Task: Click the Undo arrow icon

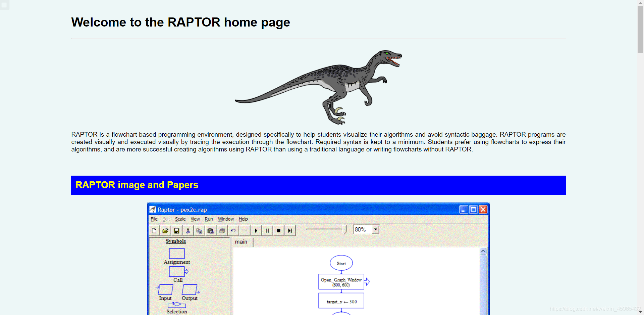Action: point(233,230)
